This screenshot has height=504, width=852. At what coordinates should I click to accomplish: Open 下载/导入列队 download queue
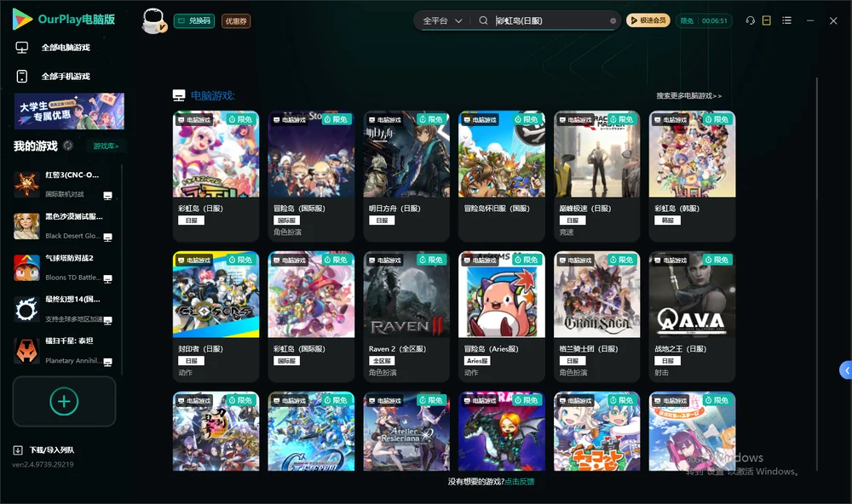pyautogui.click(x=43, y=450)
